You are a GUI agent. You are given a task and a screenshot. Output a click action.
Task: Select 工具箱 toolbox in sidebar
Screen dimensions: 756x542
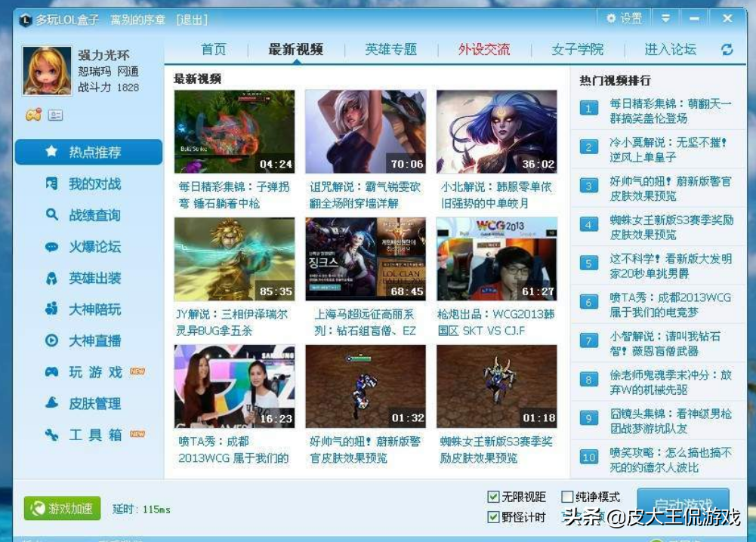94,435
